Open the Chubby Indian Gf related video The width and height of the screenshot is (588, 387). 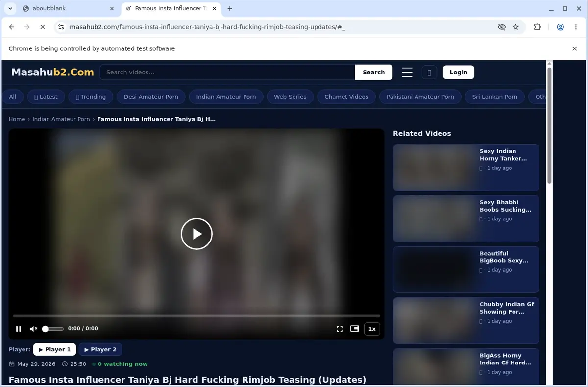click(466, 320)
